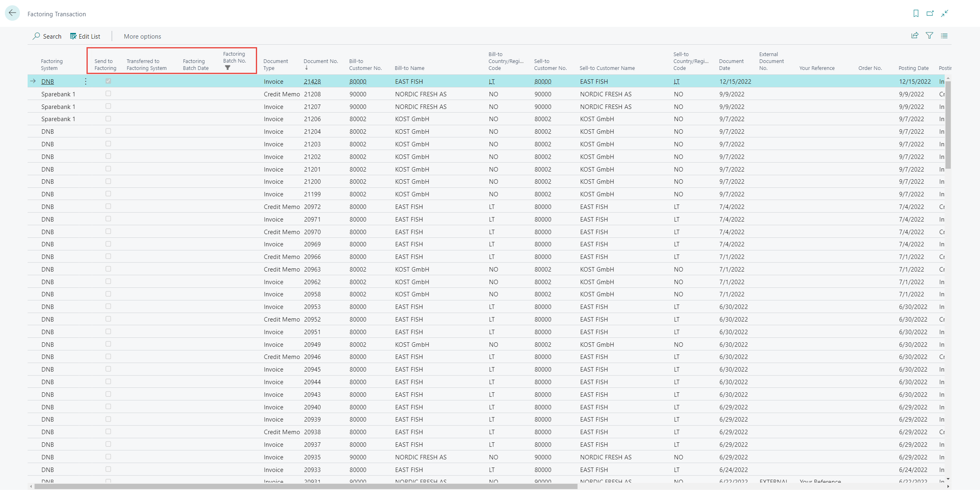Open the DNB link in the selected row
This screenshot has height=498, width=980.
tap(48, 81)
